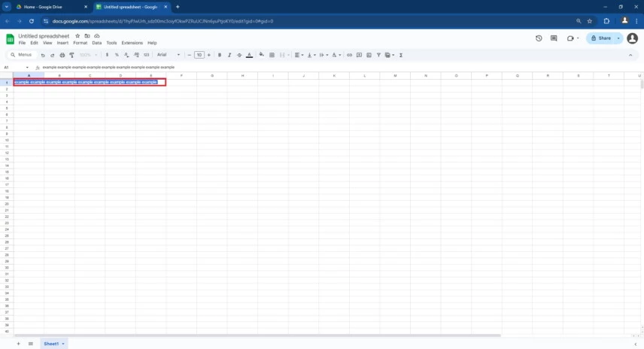Insert a comment from the toolbar
Image resolution: width=644 pixels, height=349 pixels.
[x=359, y=55]
